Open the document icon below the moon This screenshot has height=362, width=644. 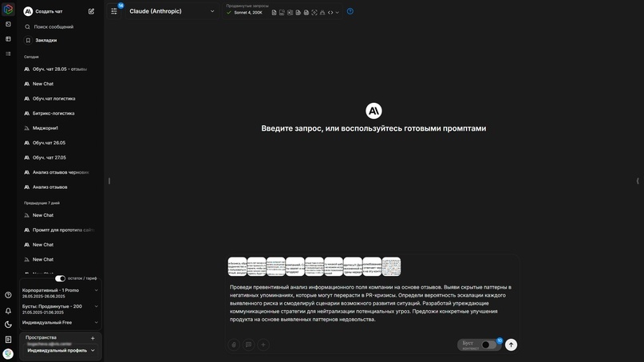click(x=8, y=340)
